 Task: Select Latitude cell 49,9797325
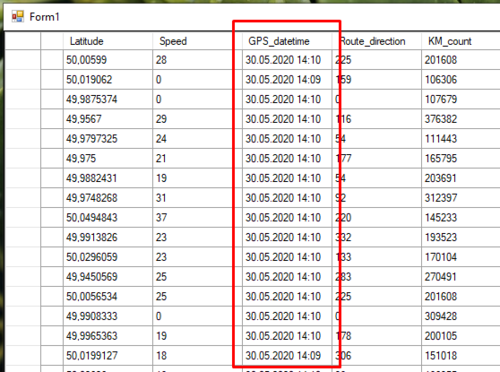108,139
